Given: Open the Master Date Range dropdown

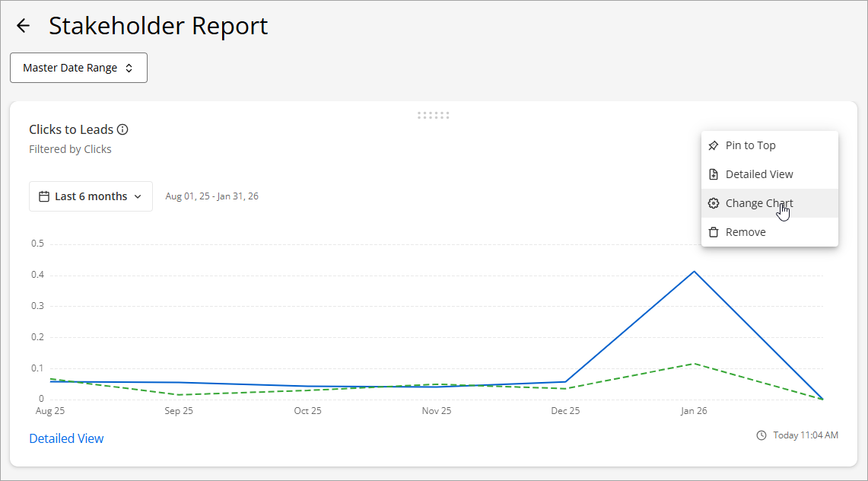Looking at the screenshot, I should point(78,68).
